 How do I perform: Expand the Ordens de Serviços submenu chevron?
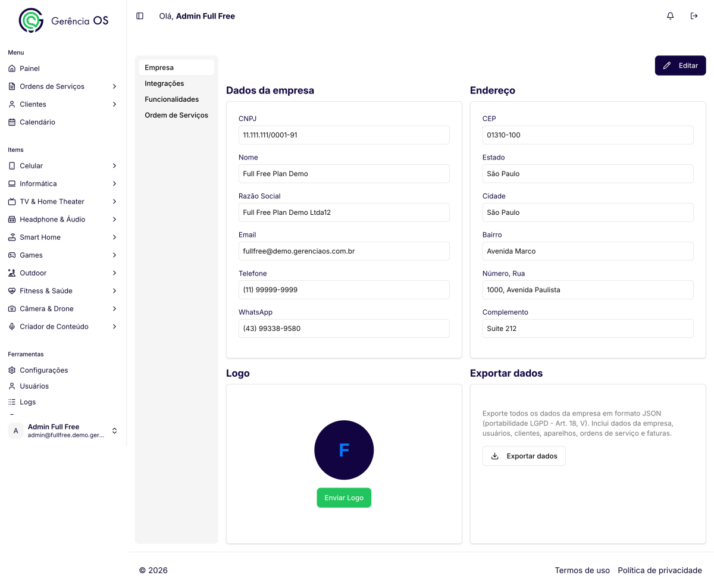tap(114, 86)
